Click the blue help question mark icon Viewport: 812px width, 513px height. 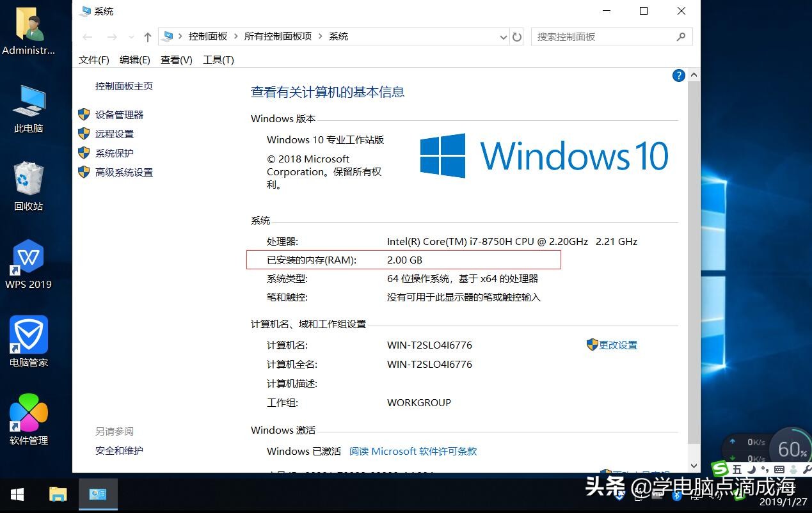click(678, 75)
